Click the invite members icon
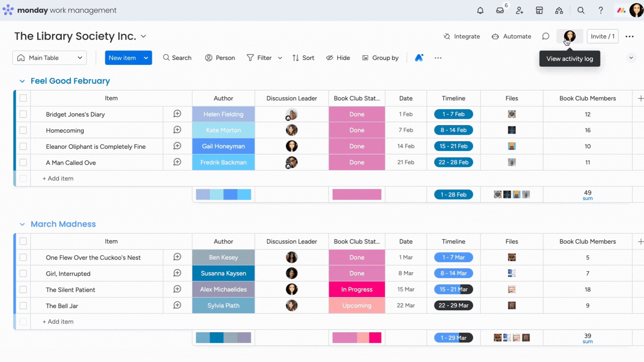This screenshot has width=644, height=362. [520, 10]
